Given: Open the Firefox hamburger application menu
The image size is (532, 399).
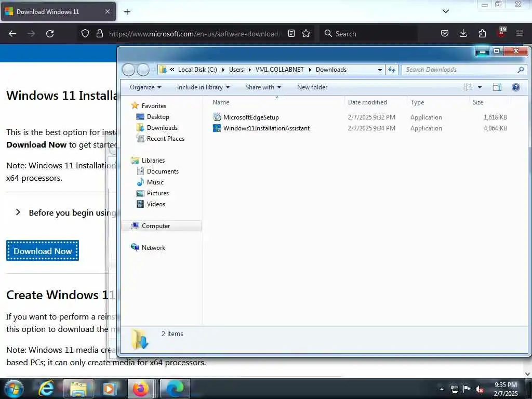Looking at the screenshot, I should 520,33.
